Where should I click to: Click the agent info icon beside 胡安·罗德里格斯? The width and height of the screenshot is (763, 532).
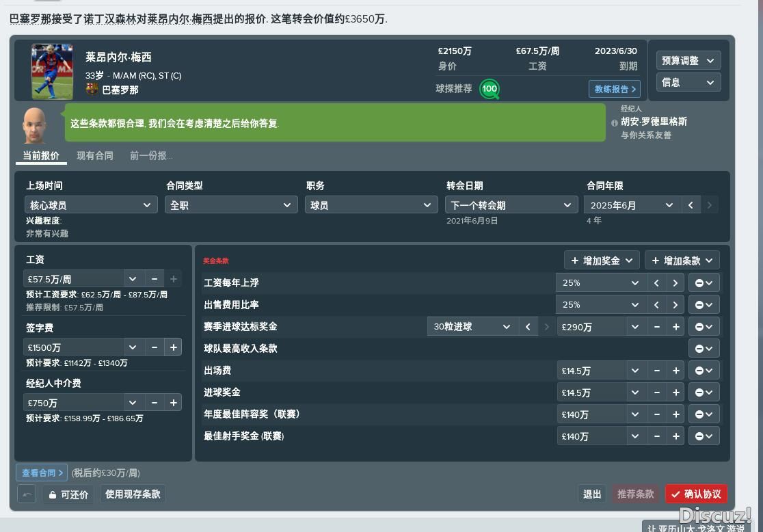(614, 122)
